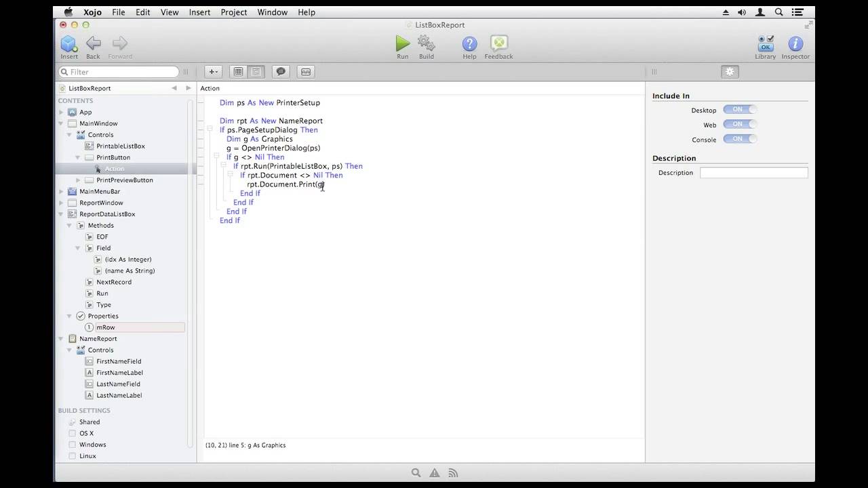Image resolution: width=868 pixels, height=488 pixels.
Task: Open the Feedback tool
Action: click(x=498, y=44)
